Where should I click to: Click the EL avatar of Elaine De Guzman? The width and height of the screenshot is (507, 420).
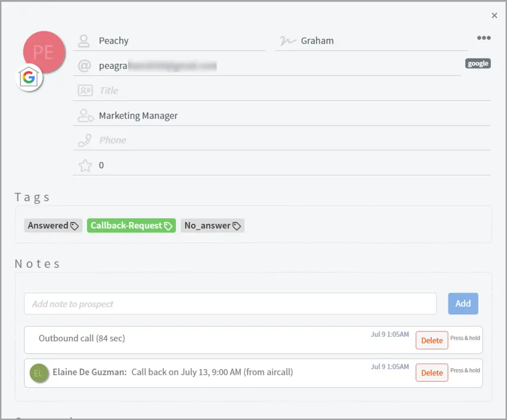(x=39, y=373)
